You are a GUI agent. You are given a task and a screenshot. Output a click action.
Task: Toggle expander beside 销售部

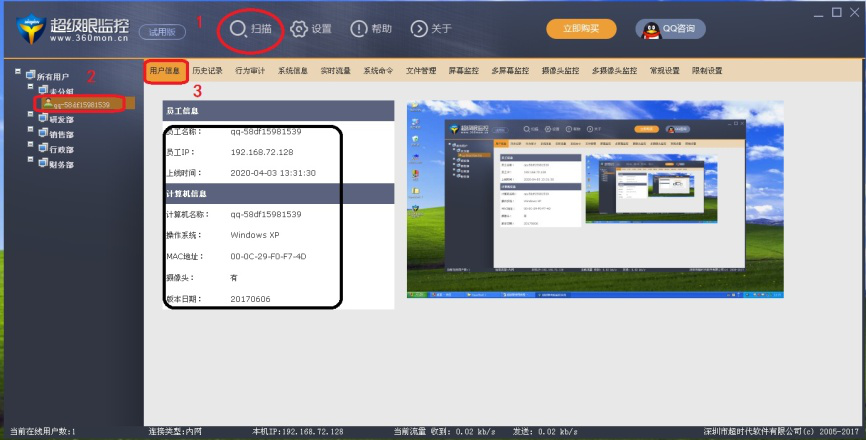point(30,129)
